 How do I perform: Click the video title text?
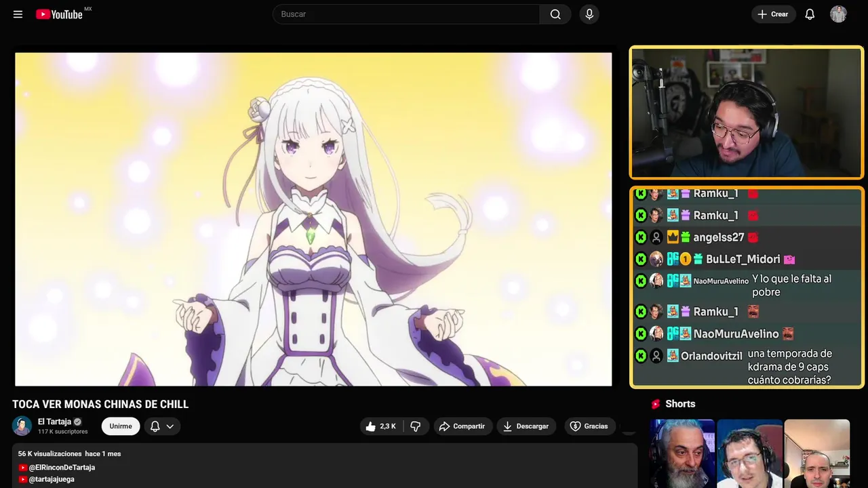[100, 405]
